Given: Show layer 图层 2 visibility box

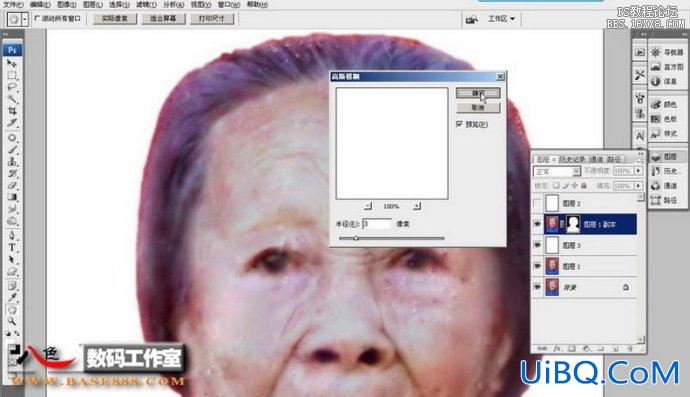Looking at the screenshot, I should pyautogui.click(x=537, y=203).
